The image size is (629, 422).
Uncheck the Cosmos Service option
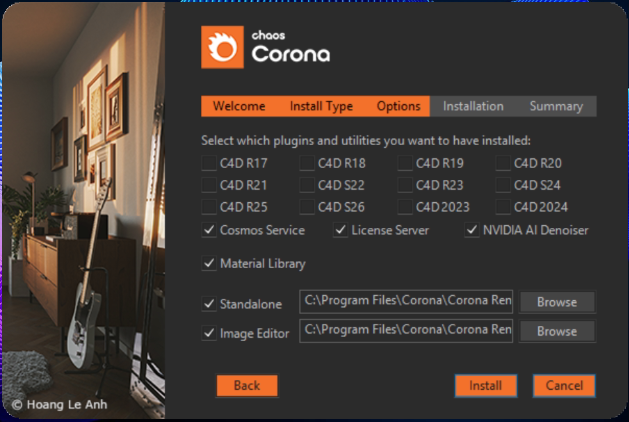point(209,230)
